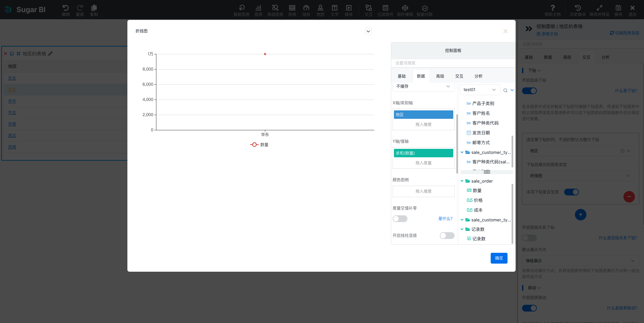This screenshot has height=323, width=644.
Task: Open dropdown arrow next to 折线图 title
Action: click(368, 31)
